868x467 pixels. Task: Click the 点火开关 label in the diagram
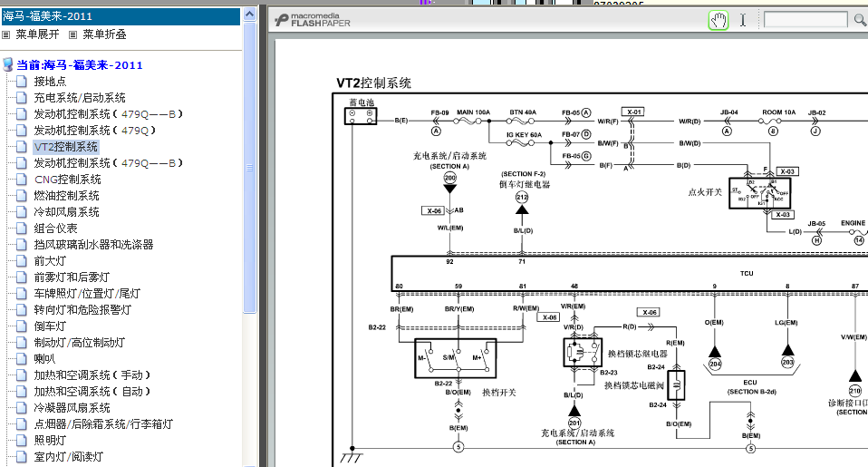pyautogui.click(x=705, y=192)
